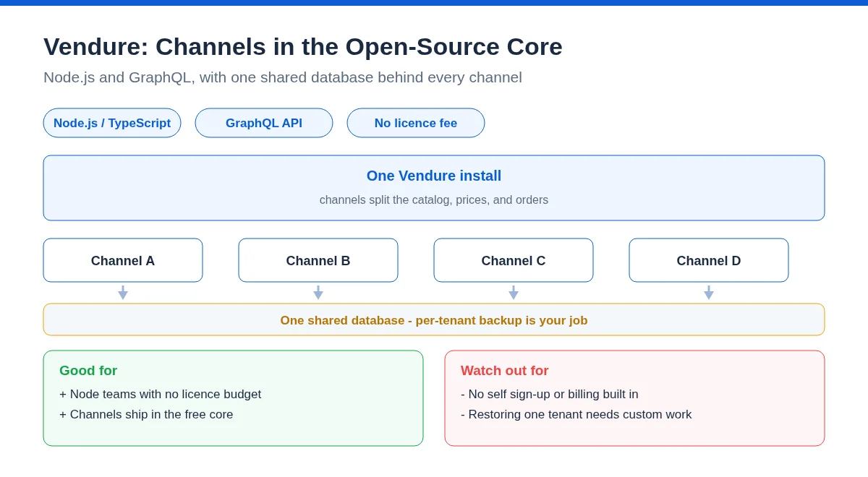Select the Channel C box

(514, 260)
